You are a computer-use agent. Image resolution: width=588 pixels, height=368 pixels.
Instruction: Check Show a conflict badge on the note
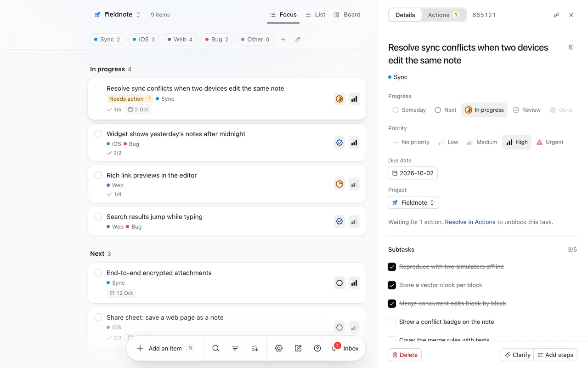[x=392, y=322]
